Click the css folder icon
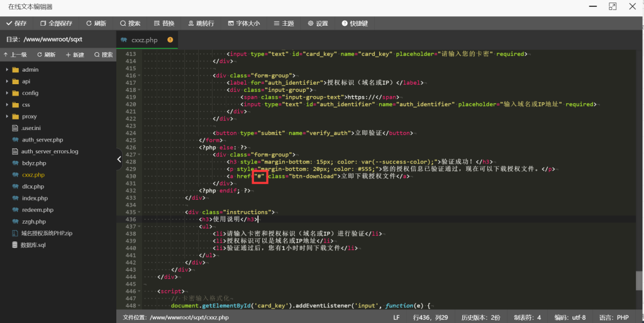 click(x=16, y=105)
